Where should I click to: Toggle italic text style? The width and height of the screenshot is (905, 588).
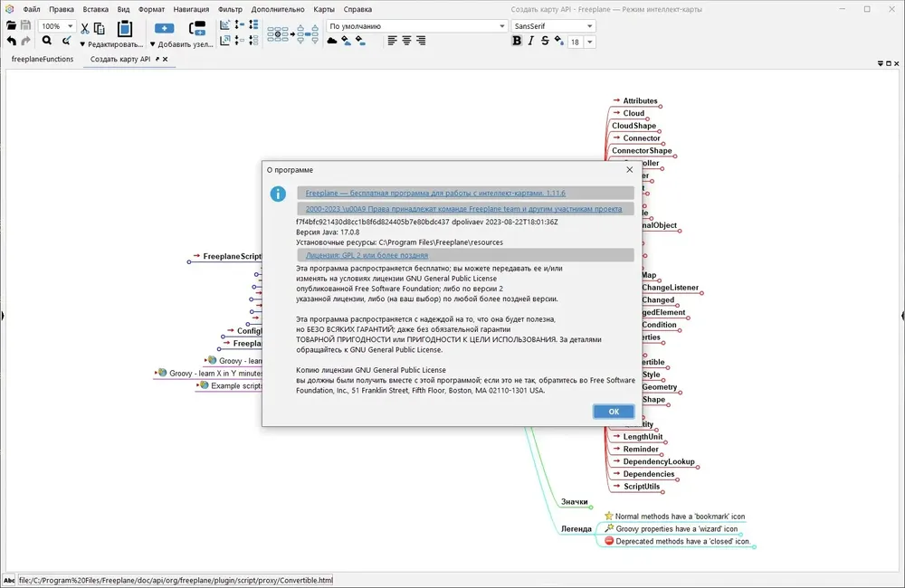[x=530, y=41]
